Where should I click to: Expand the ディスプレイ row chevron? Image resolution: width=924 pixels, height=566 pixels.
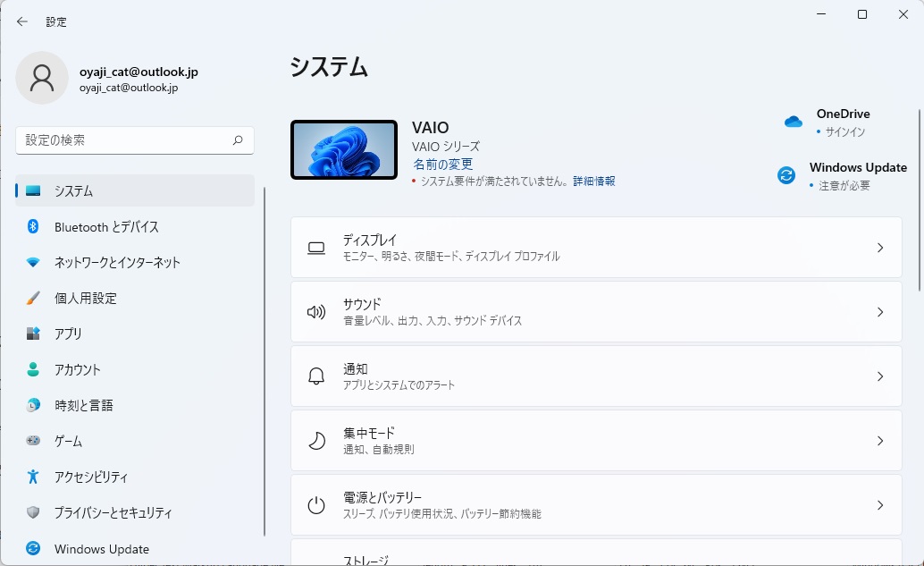click(x=880, y=248)
